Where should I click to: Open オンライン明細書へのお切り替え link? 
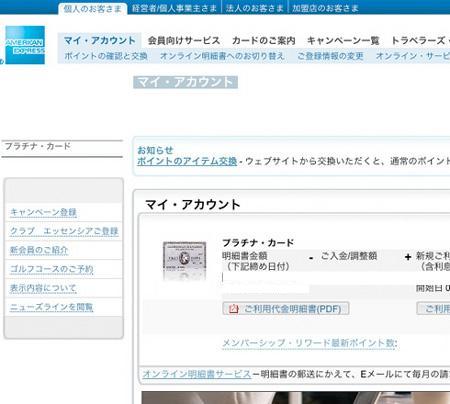pyautogui.click(x=222, y=56)
